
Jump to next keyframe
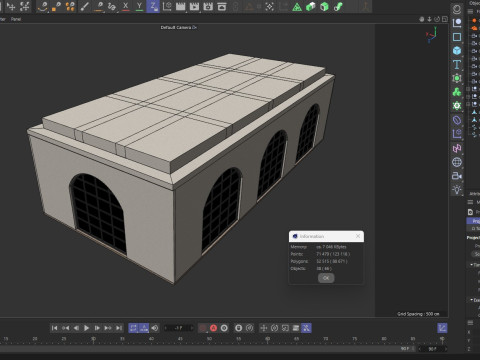(108, 328)
